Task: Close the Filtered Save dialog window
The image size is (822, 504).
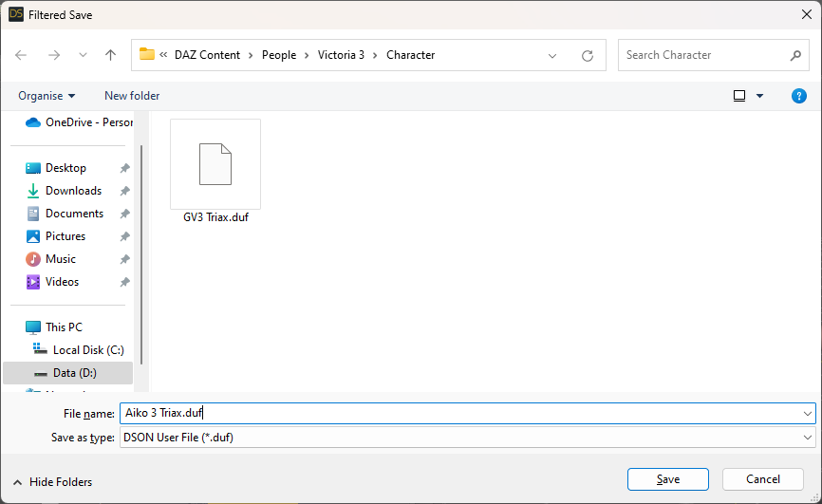Action: click(807, 14)
